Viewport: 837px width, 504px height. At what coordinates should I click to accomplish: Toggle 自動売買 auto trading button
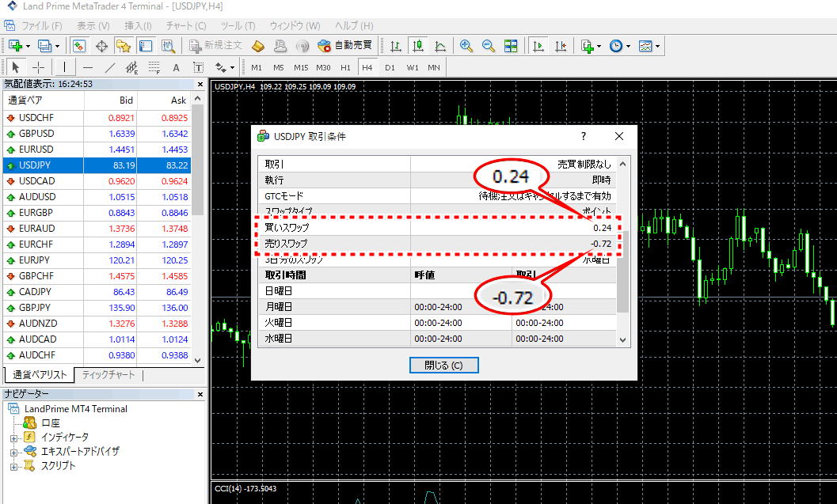tap(344, 46)
